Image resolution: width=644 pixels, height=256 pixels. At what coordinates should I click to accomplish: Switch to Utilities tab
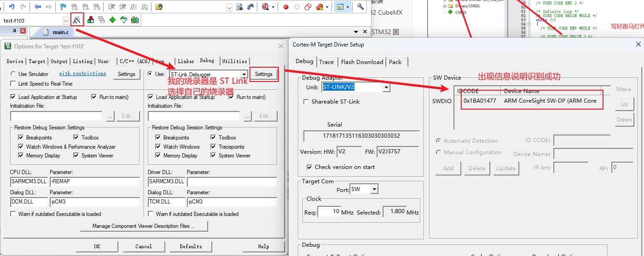pyautogui.click(x=235, y=61)
